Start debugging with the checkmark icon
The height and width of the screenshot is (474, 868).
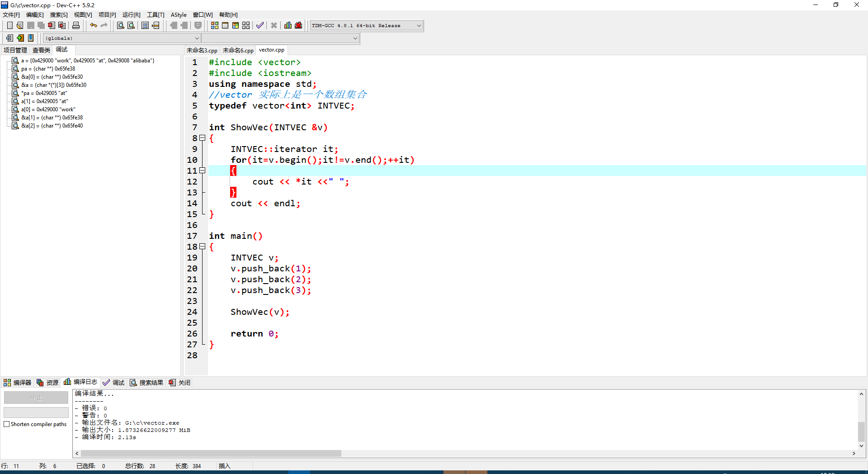[260, 25]
